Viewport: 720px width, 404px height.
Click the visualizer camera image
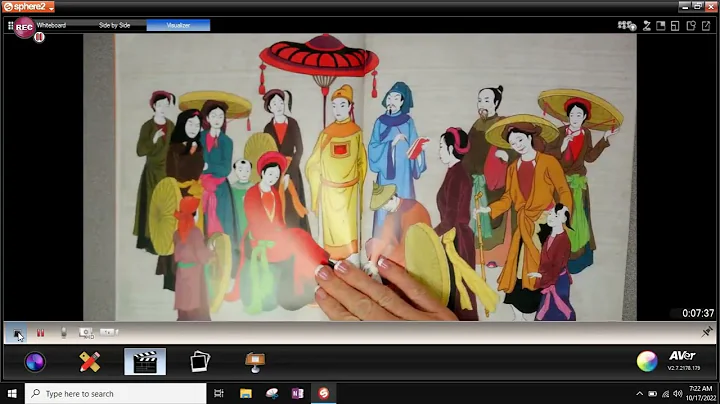[x=360, y=177]
